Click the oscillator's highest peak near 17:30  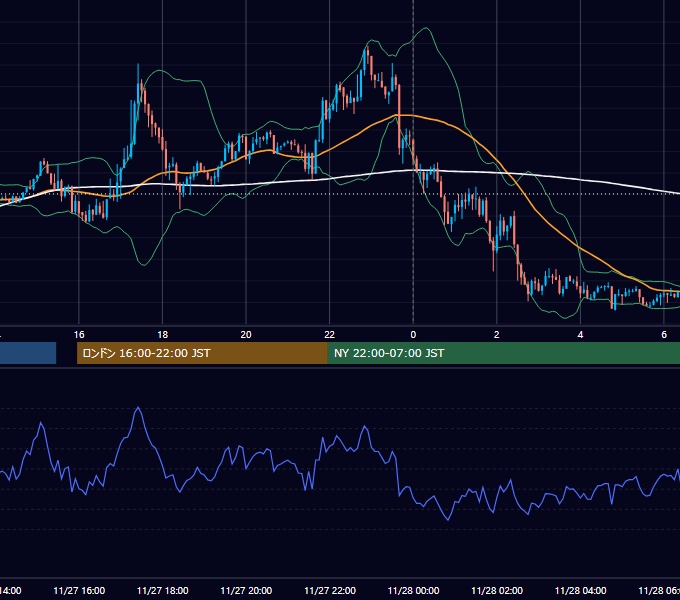click(138, 408)
